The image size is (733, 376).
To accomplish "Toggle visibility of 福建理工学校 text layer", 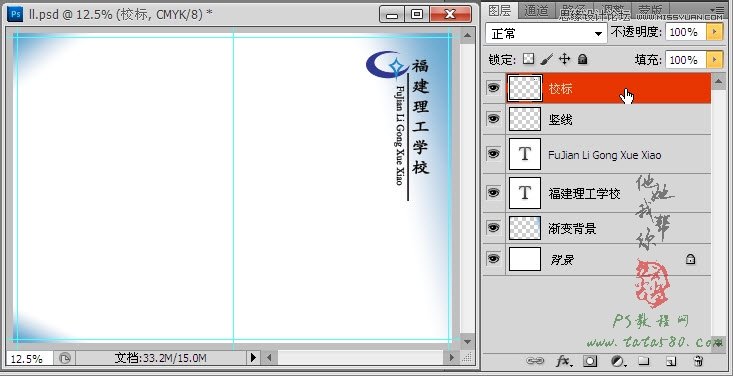I will (494, 192).
